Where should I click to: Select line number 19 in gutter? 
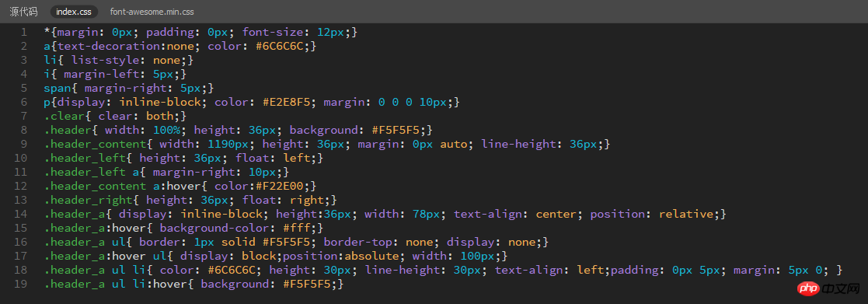tap(20, 284)
